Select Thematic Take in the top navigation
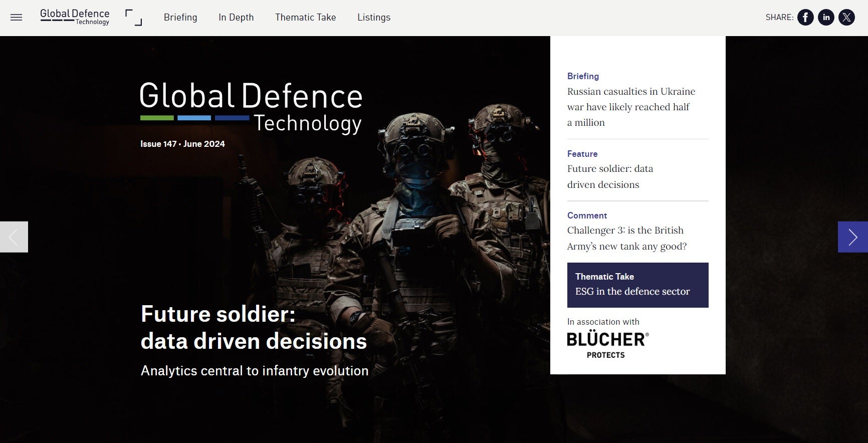This screenshot has height=443, width=868. point(305,18)
